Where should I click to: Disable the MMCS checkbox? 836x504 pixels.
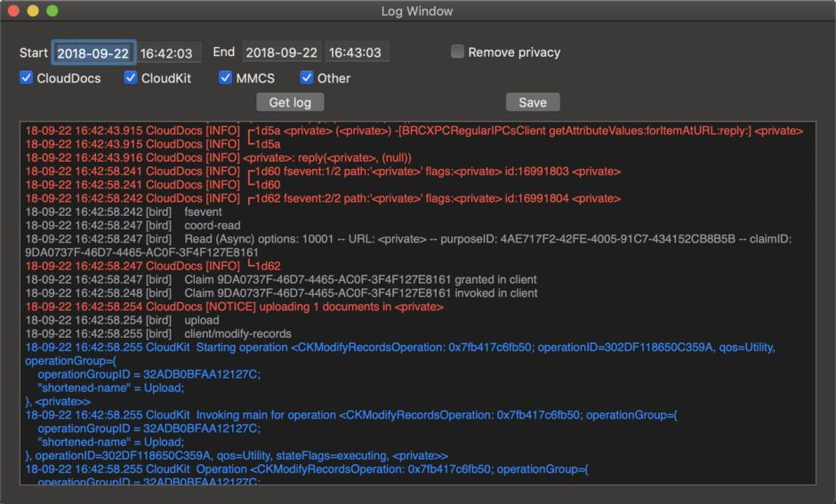pos(226,78)
